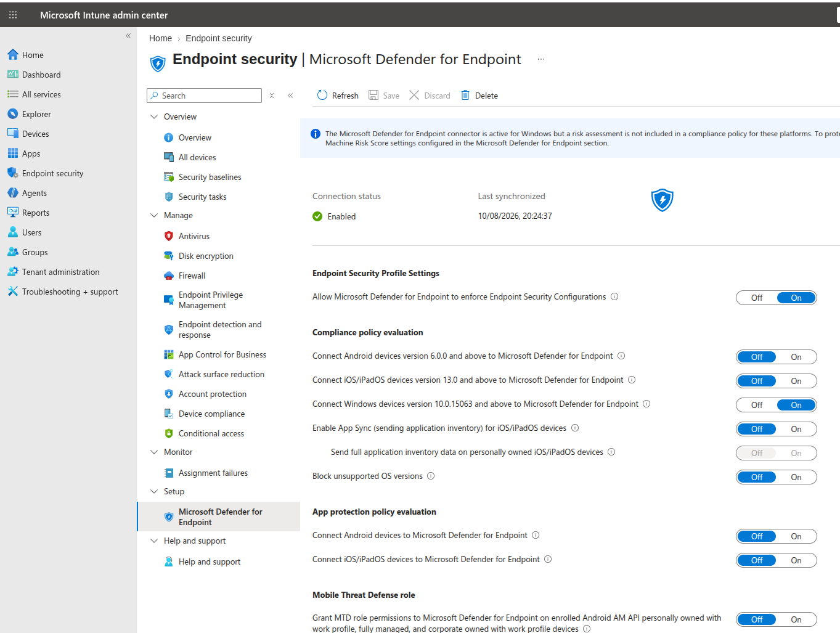840x633 pixels.
Task: Click the Refresh circular arrow icon
Action: [x=322, y=95]
